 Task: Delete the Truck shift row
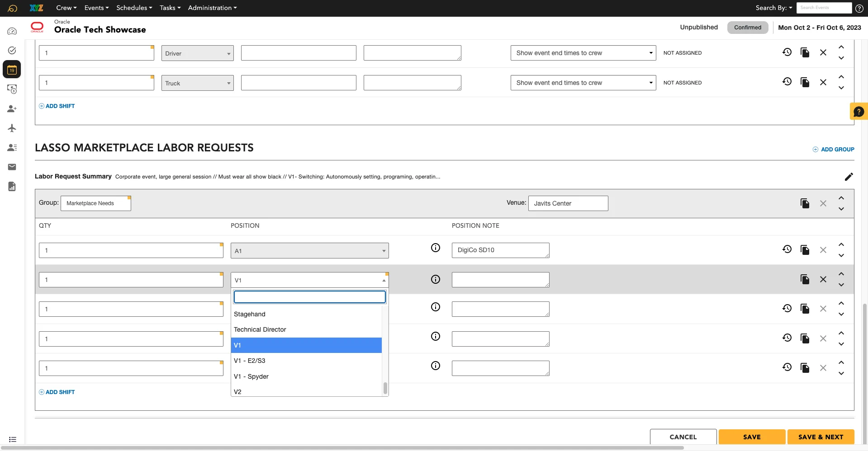[x=823, y=82]
